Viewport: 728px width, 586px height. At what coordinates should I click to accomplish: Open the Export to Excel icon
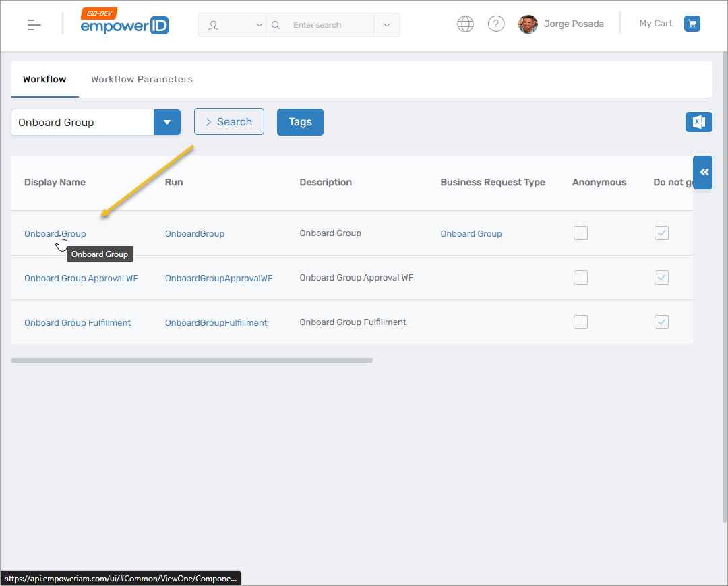point(698,122)
